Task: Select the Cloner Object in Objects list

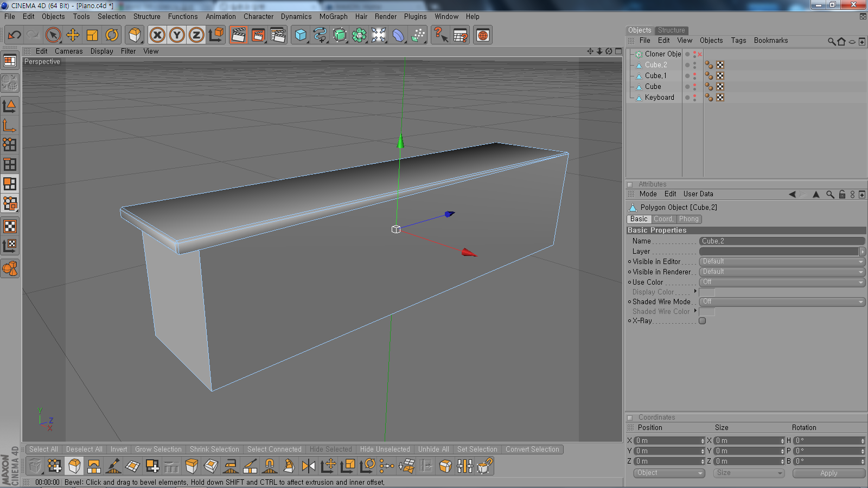Action: click(x=662, y=54)
